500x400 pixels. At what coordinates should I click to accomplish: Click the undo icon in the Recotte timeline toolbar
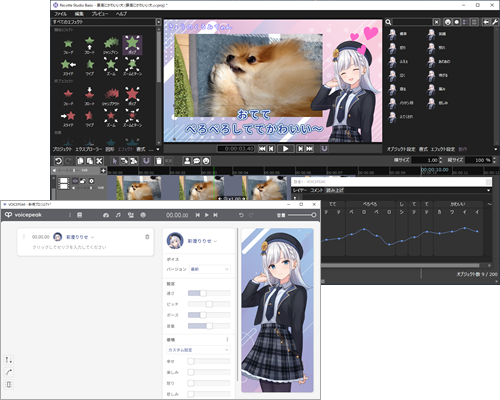58,161
